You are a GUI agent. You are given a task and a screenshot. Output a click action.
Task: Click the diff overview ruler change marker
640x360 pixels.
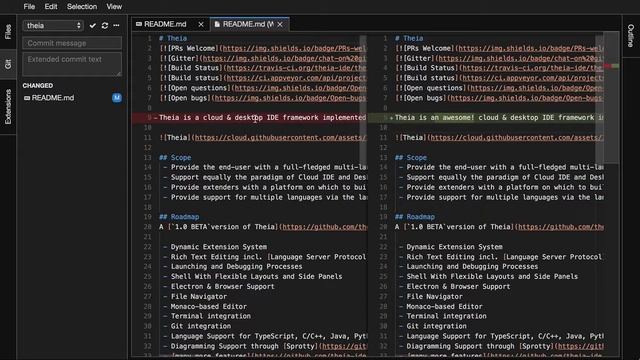click(x=612, y=66)
